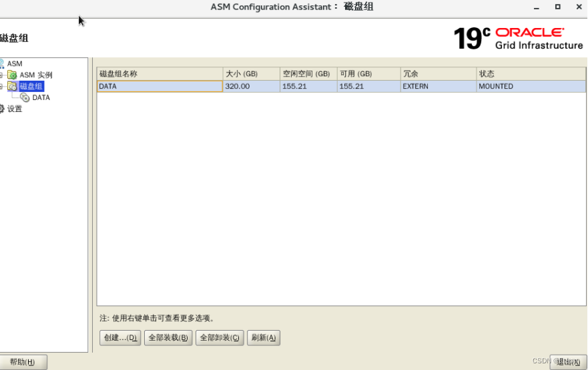This screenshot has width=588, height=370.
Task: Collapse the 磁盘组 tree node
Action: tap(1, 87)
